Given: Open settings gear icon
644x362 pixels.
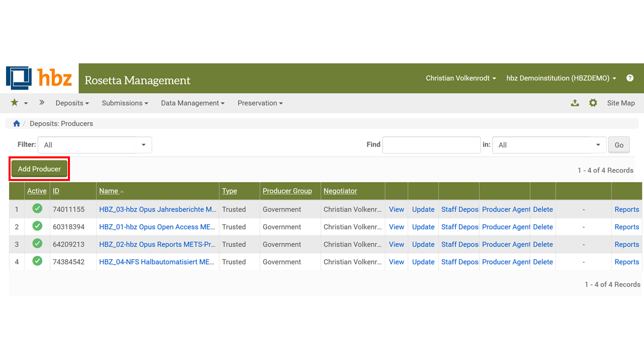Looking at the screenshot, I should 593,103.
